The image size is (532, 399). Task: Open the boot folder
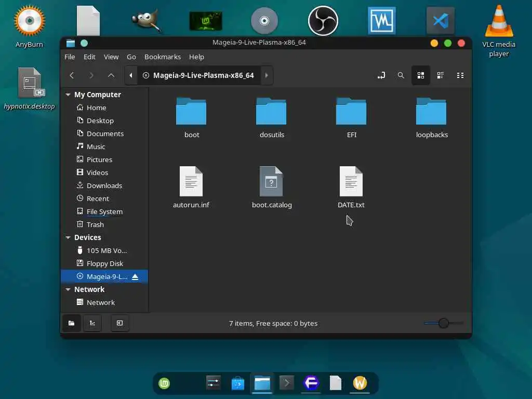pos(191,117)
